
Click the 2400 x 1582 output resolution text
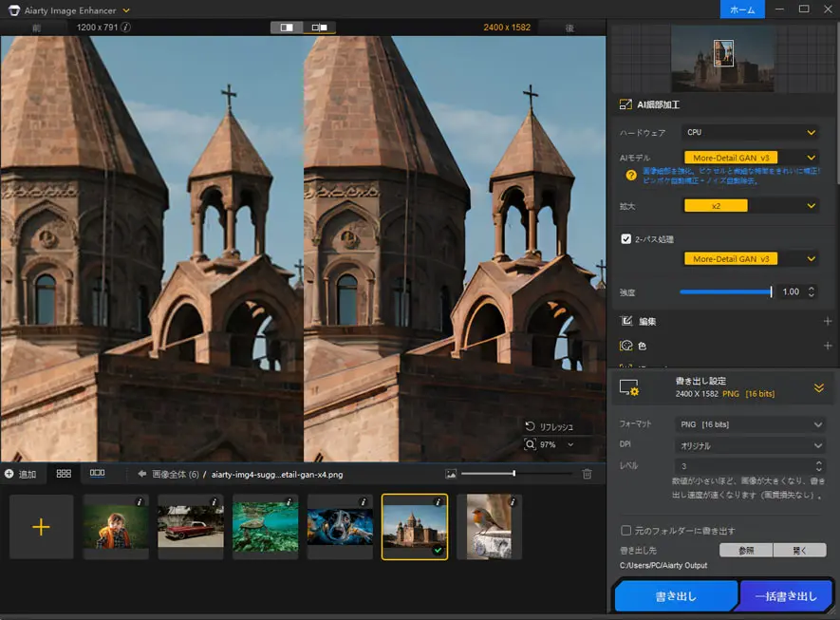[x=507, y=28]
